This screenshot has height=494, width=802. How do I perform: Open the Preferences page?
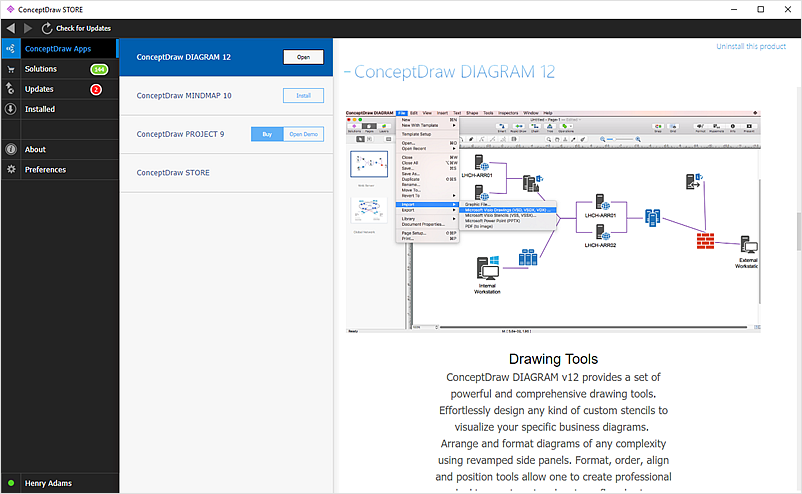46,169
